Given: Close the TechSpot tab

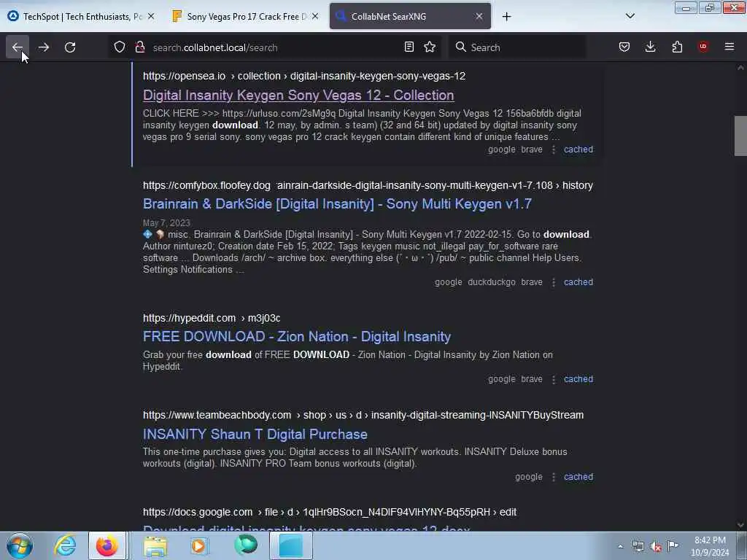Looking at the screenshot, I should pos(151,16).
